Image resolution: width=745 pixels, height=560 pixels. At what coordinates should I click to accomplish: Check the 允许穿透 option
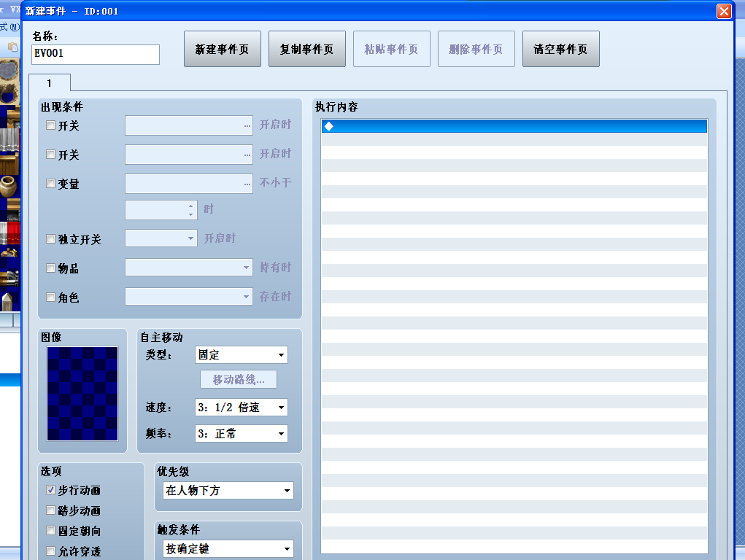click(51, 551)
